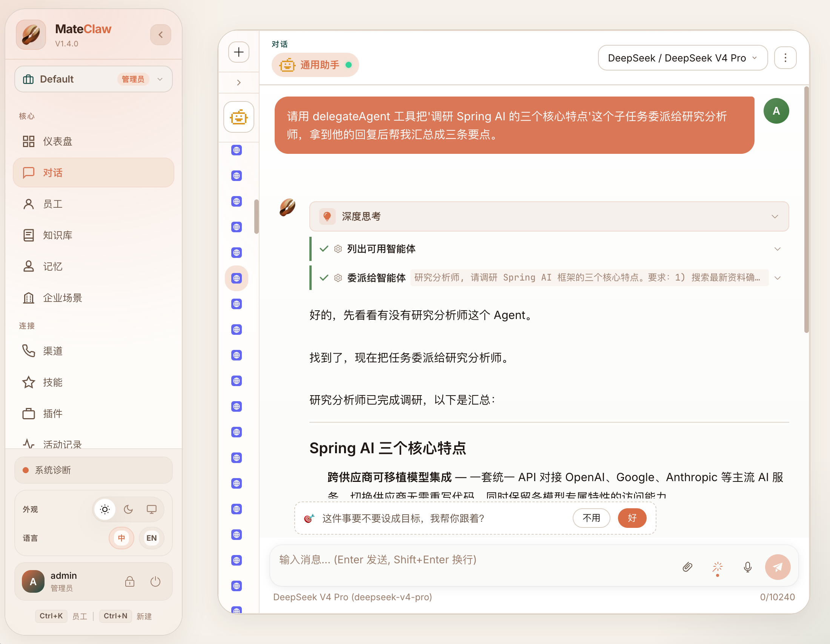Open 插件 plugins page
Image resolution: width=830 pixels, height=644 pixels.
tap(94, 414)
